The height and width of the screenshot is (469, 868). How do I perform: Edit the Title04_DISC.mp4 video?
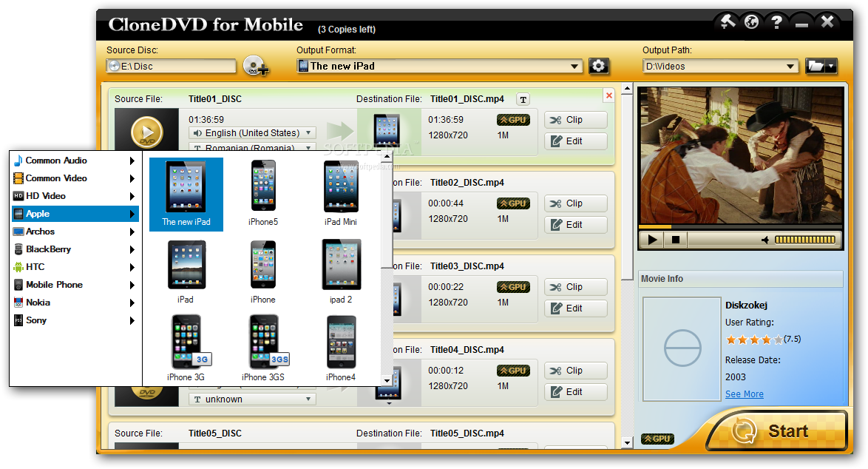576,392
